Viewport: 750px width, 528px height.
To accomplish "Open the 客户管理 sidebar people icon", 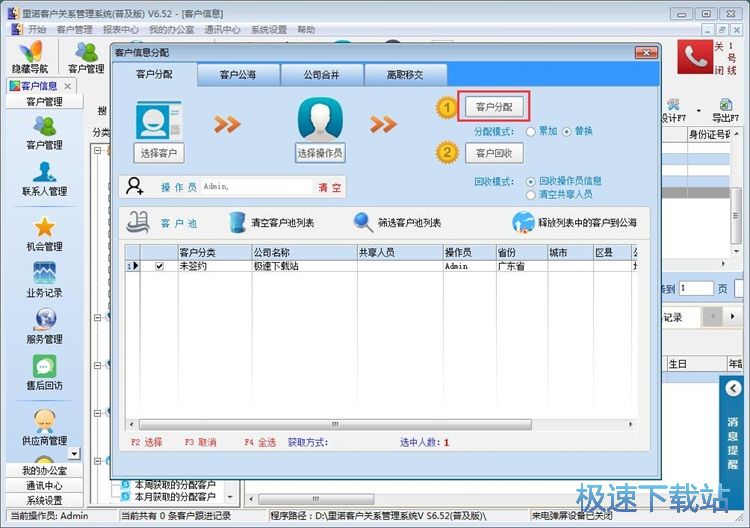I will click(44, 126).
